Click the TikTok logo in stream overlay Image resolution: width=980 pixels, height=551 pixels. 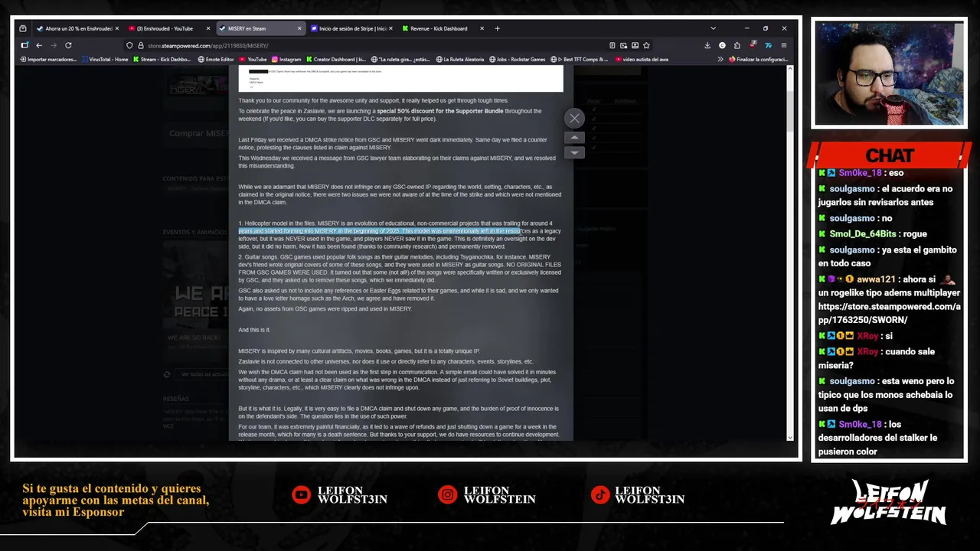[600, 495]
